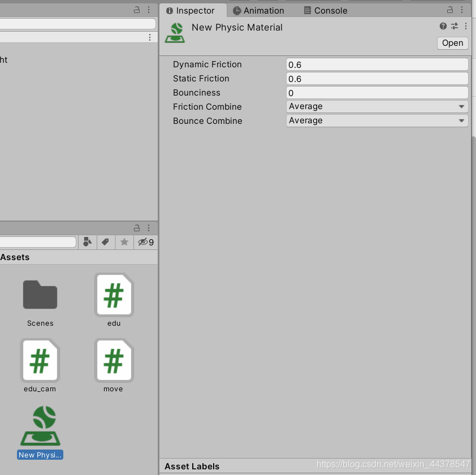The image size is (476, 475).
Task: Open the Project panel kebab menu
Action: click(149, 228)
